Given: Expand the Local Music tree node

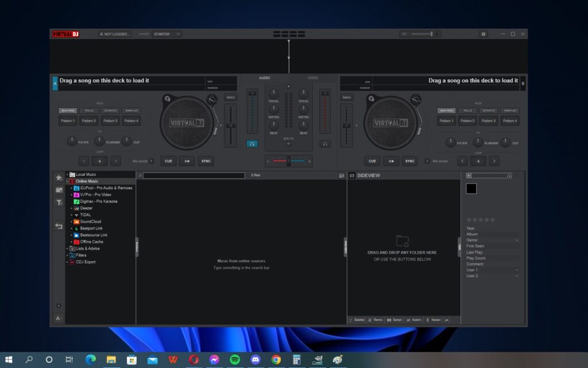Looking at the screenshot, I should [67, 175].
